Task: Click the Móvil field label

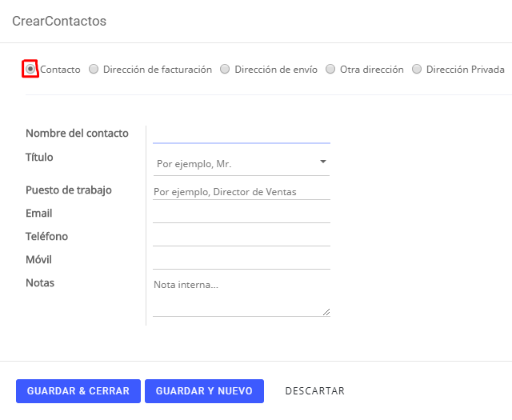Action: point(38,260)
